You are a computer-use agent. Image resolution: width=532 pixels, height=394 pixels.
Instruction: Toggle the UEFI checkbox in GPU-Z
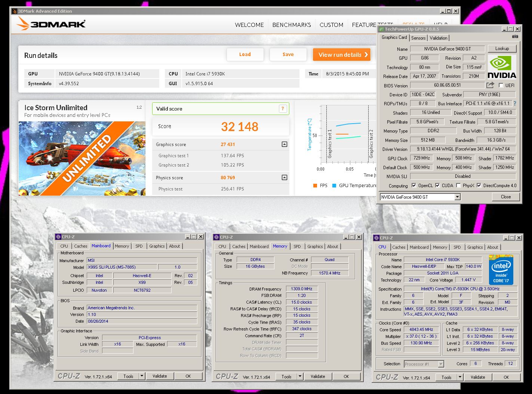501,86
